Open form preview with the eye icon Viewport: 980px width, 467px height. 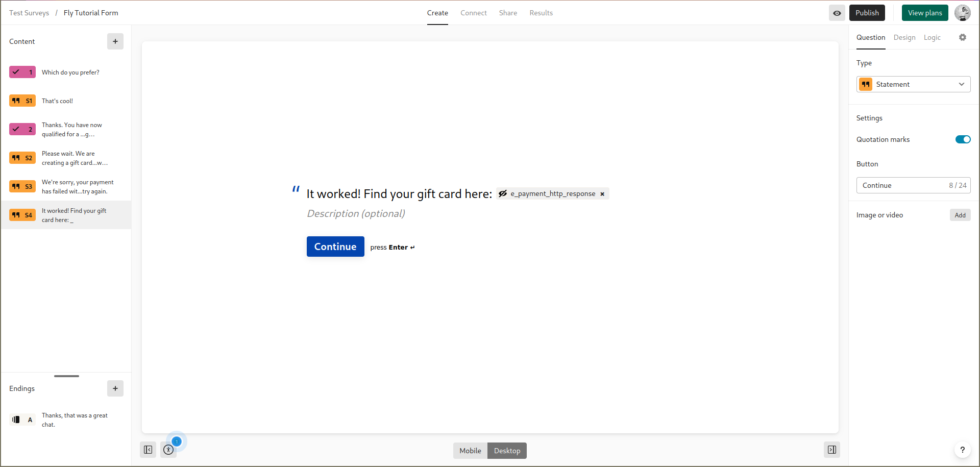[x=837, y=13]
